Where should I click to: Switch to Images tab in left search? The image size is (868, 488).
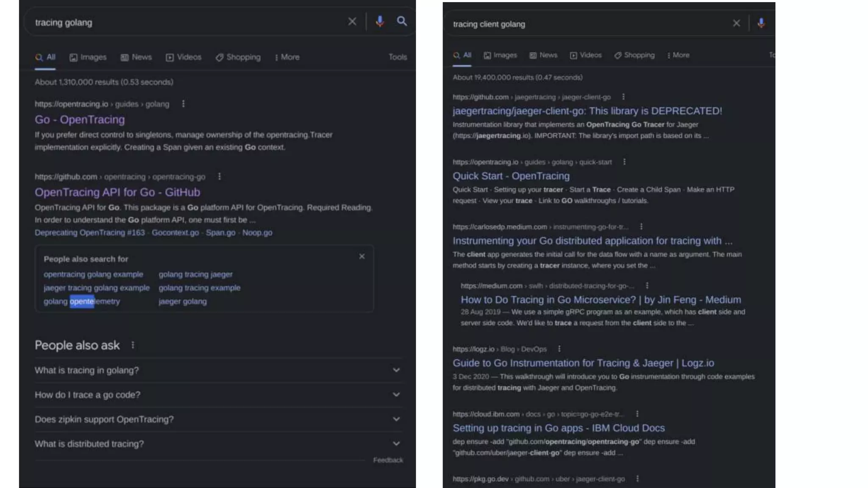coord(88,57)
